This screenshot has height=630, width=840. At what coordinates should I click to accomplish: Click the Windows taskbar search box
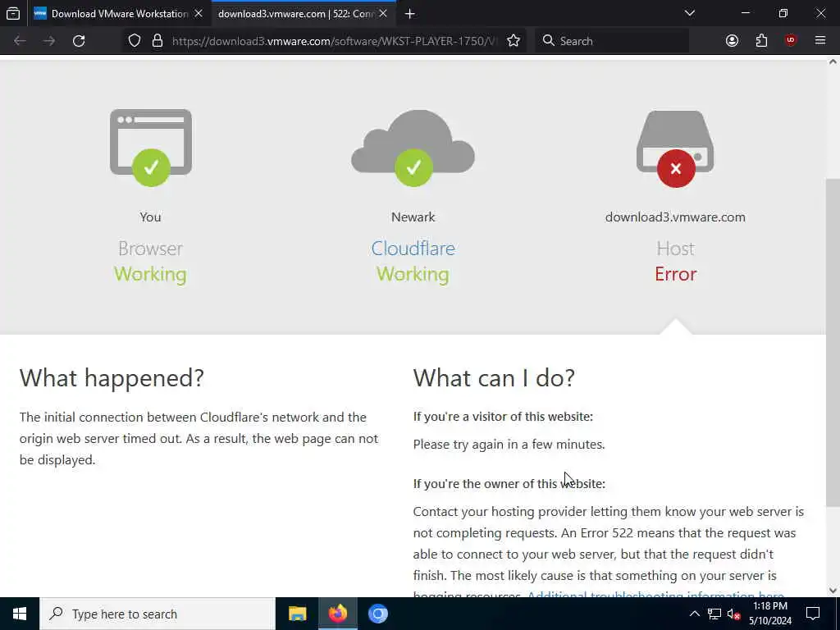(157, 614)
